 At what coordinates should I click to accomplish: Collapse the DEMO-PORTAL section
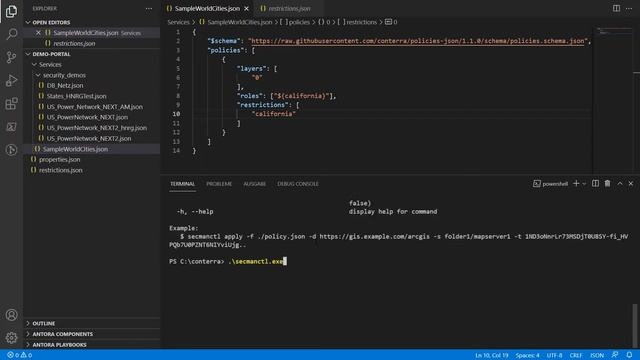point(51,54)
